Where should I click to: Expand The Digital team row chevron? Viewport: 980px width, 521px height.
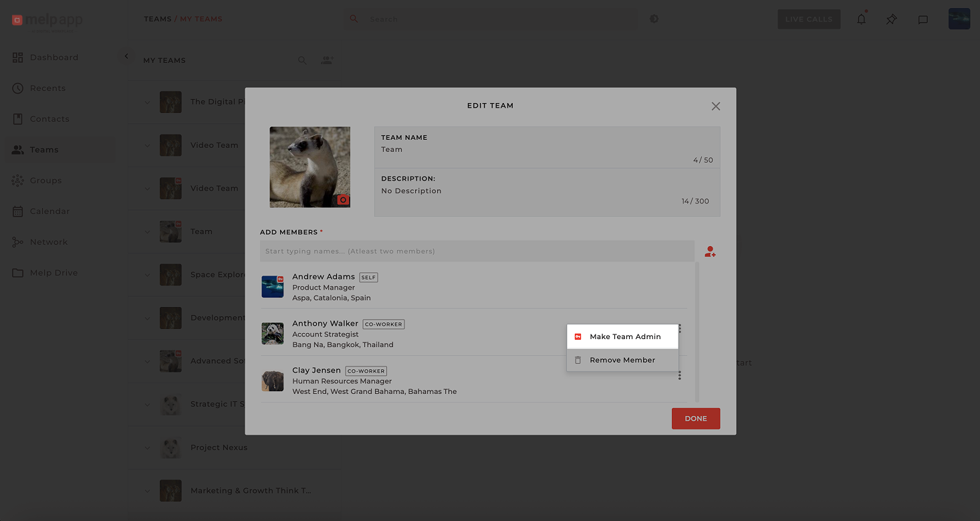pos(148,102)
